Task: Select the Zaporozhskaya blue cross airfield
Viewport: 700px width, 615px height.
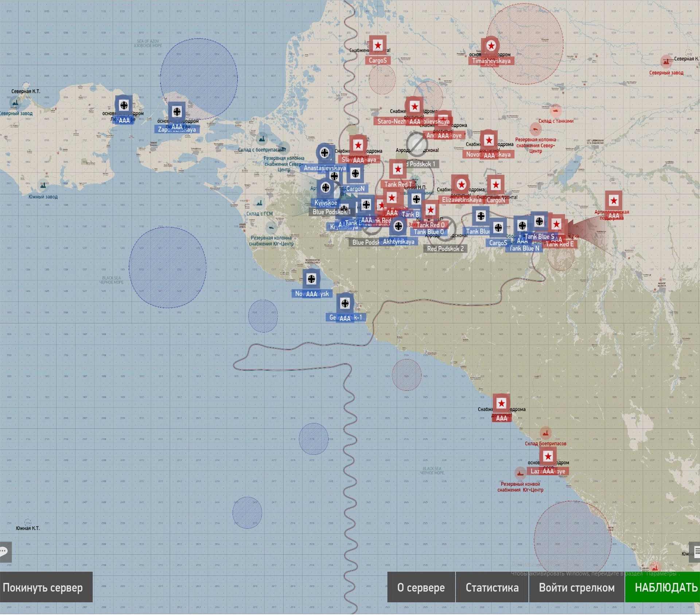Action: pyautogui.click(x=177, y=111)
